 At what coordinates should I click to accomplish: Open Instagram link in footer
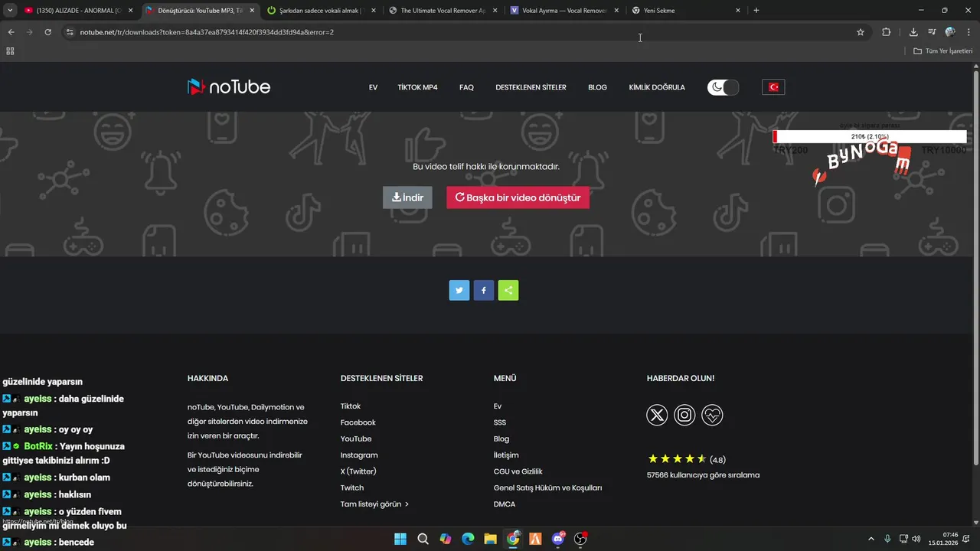click(359, 455)
